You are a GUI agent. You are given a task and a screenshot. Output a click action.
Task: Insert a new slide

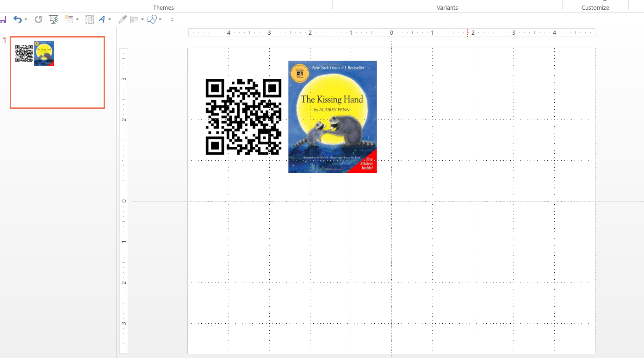coord(68,19)
